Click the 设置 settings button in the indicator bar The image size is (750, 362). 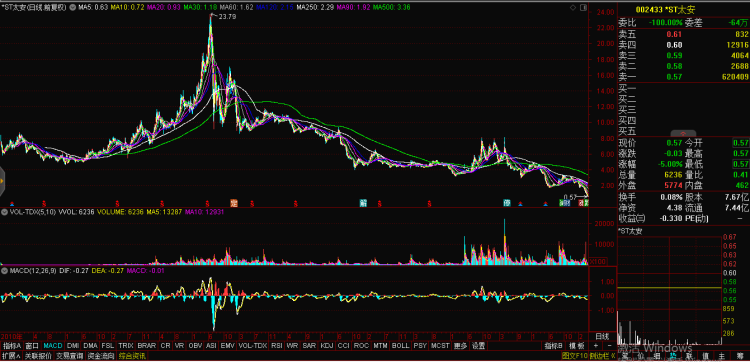coord(478,345)
